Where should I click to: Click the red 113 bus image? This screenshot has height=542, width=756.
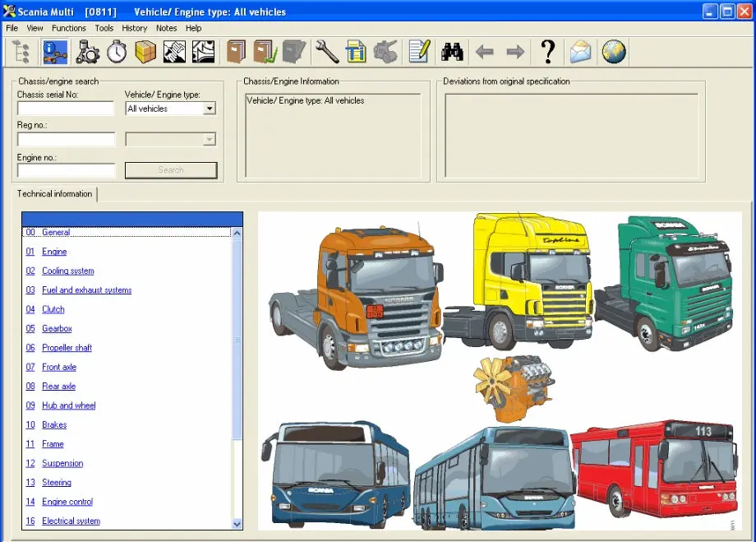point(654,469)
